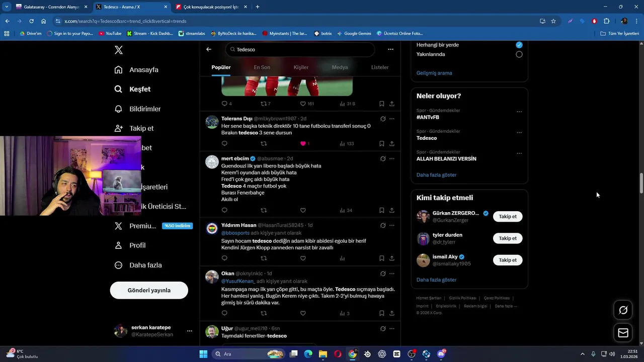
Task: Click Daha fazla göster under follow suggestions
Action: 436,280
